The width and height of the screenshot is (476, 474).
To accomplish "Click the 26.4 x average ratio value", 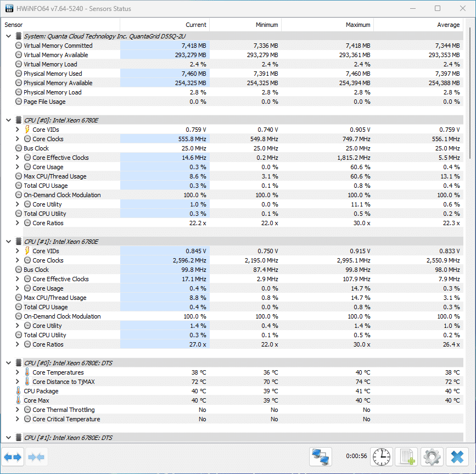I will (451, 344).
